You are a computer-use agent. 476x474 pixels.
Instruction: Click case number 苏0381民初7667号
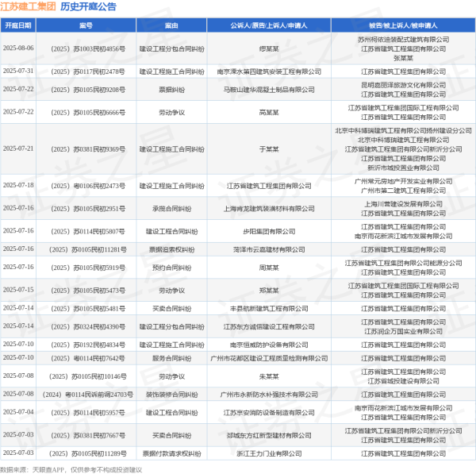tap(88, 436)
